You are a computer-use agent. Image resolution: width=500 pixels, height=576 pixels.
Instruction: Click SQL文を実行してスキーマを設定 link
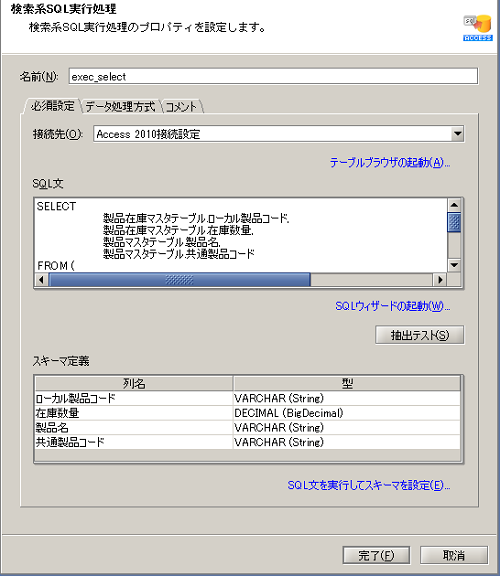369,485
